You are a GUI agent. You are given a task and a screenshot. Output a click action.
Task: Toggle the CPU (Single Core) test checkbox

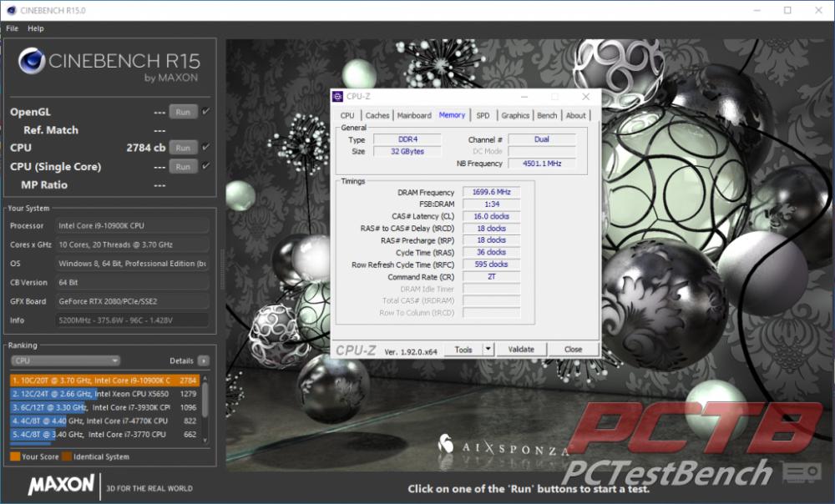tap(206, 166)
